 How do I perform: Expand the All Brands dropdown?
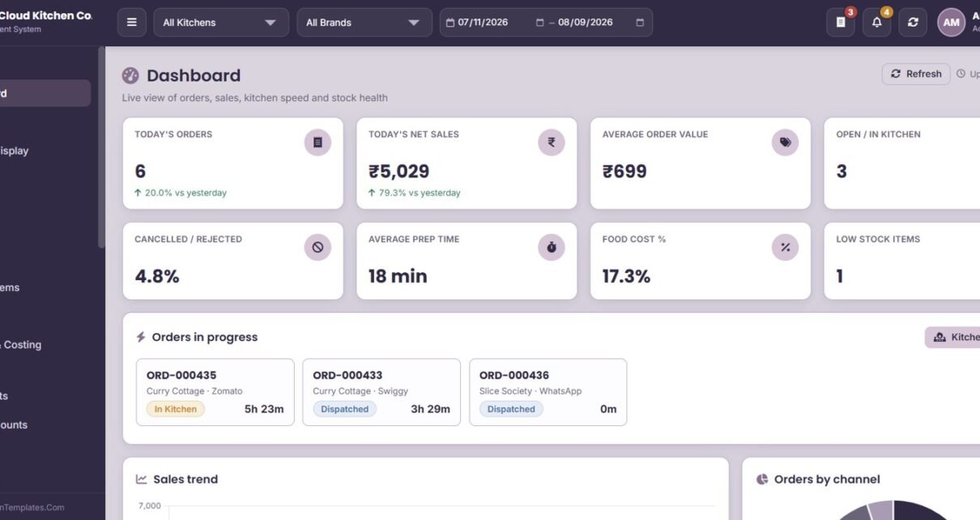coord(364,23)
